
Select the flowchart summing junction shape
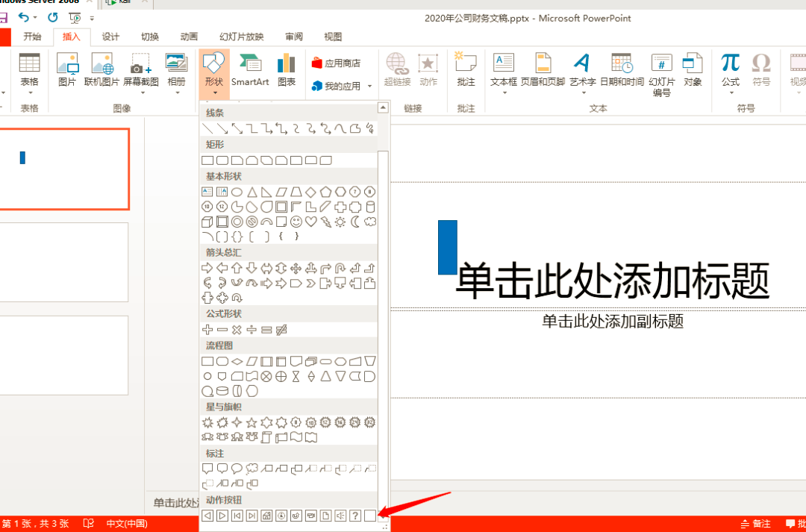click(x=266, y=376)
